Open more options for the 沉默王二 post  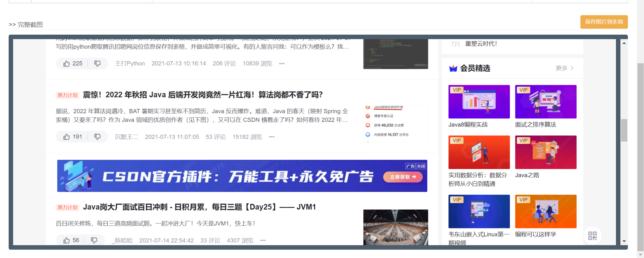[272, 137]
